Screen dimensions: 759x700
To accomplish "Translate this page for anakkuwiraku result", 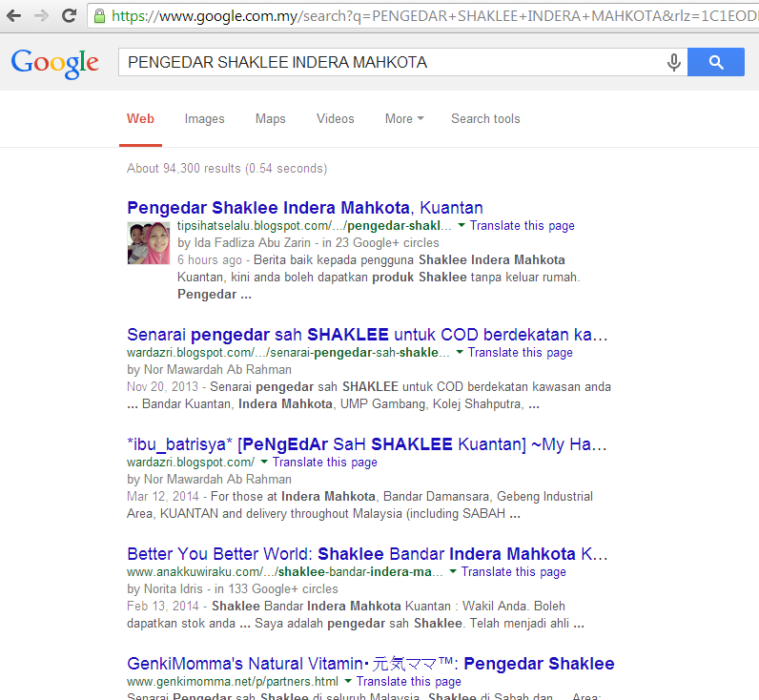I will [x=513, y=571].
